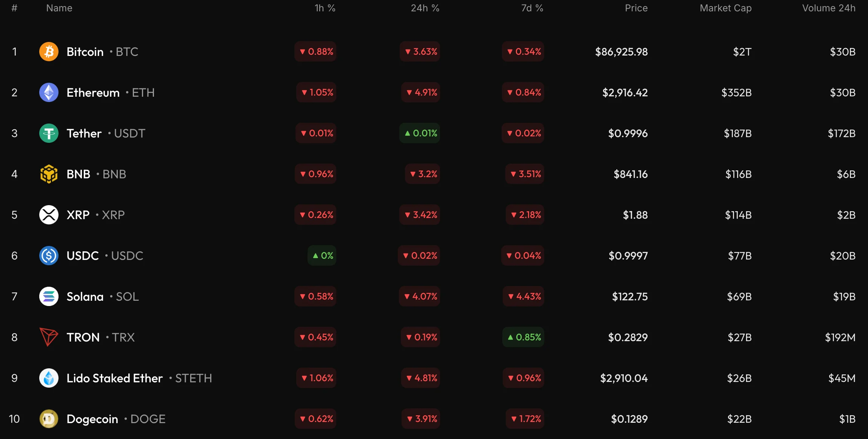Open the Bitcoin name link

(x=85, y=52)
